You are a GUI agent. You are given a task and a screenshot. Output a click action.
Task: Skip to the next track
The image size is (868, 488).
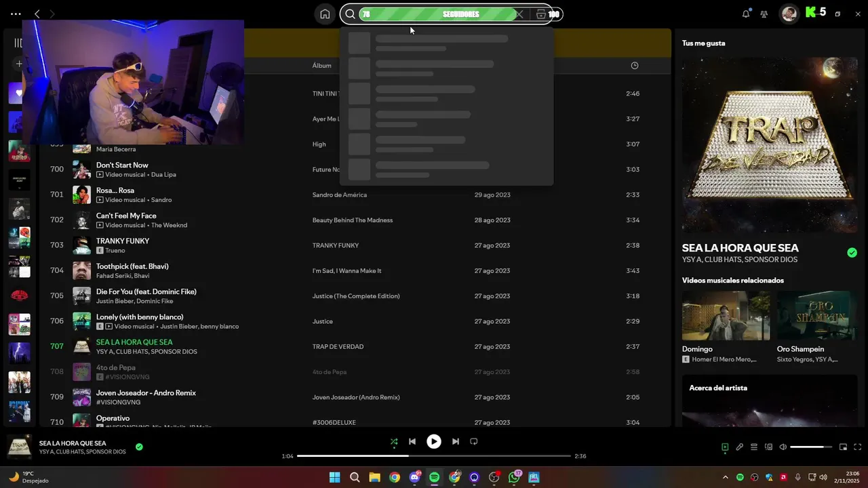(x=456, y=441)
